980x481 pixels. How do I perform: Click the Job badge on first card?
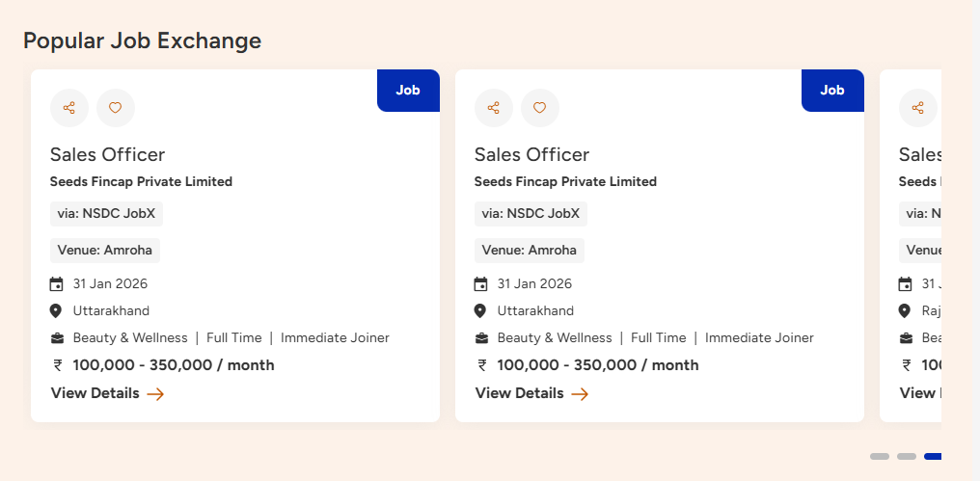click(408, 91)
